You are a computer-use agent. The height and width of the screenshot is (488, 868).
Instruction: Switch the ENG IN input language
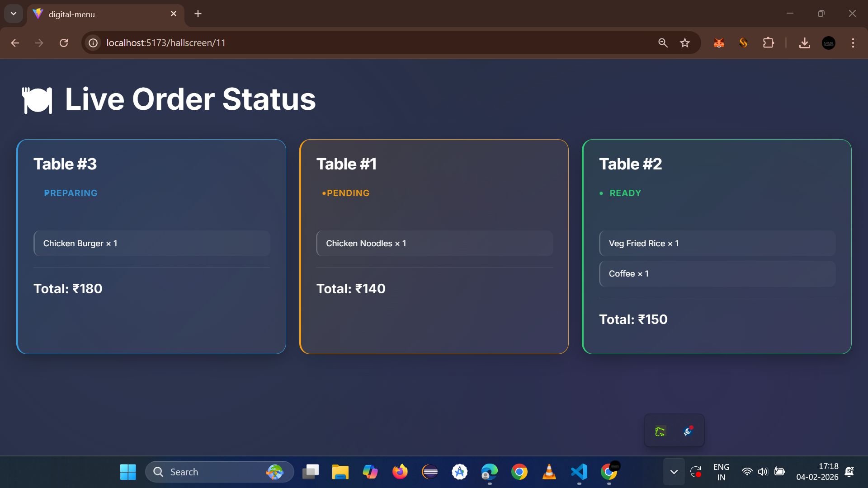pos(722,472)
